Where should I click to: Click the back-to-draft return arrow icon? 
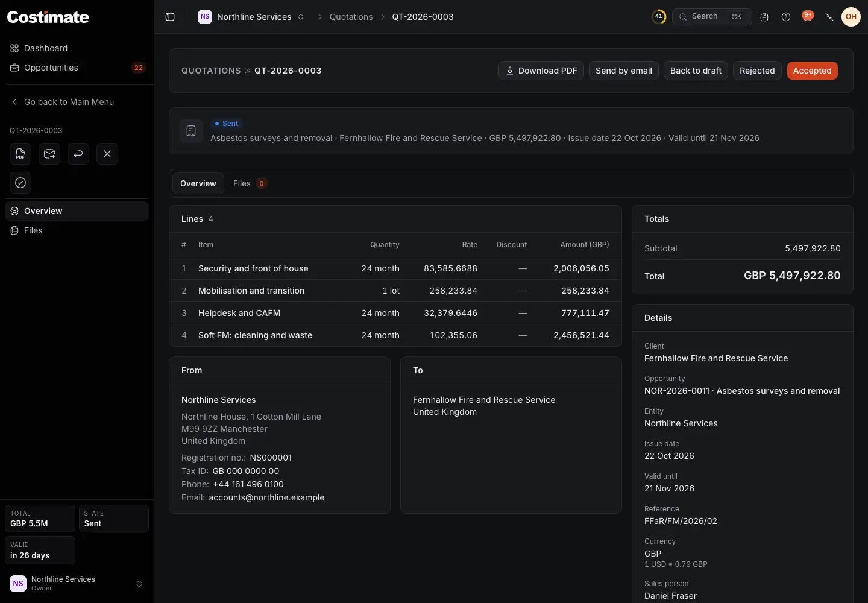tap(78, 154)
